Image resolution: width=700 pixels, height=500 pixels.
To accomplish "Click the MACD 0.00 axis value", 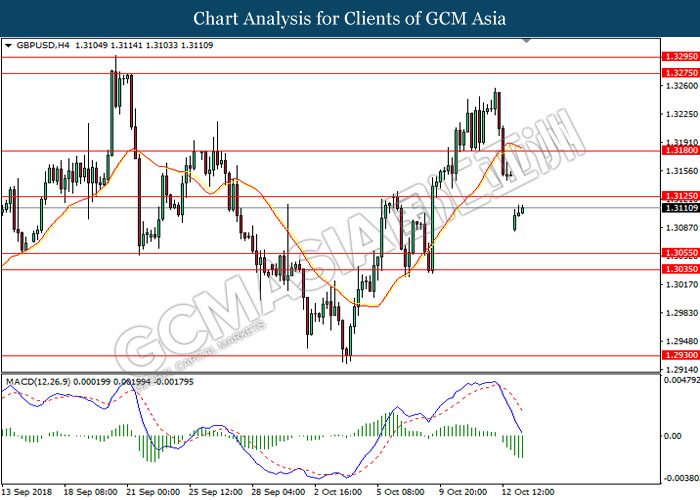I will [x=673, y=436].
